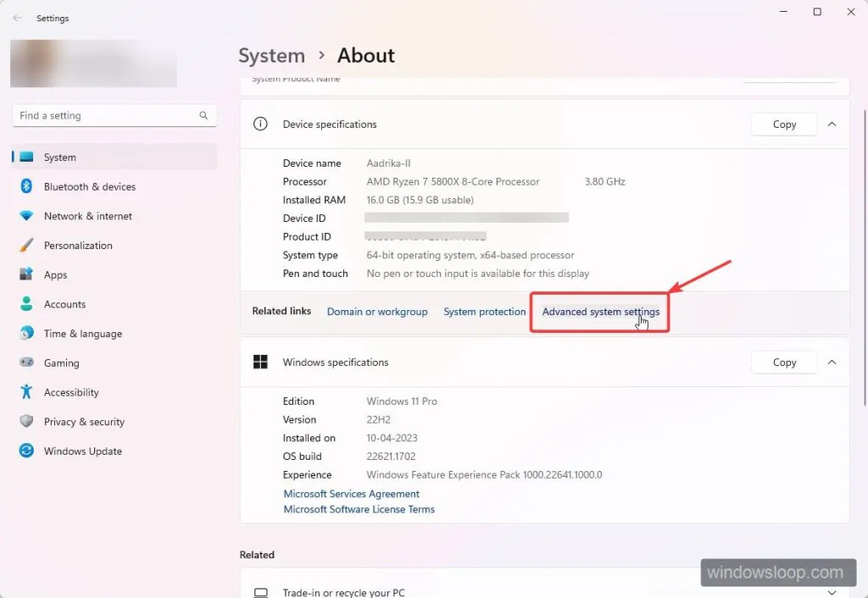Click the Windows Update sync icon
This screenshot has height=598, width=868.
tap(26, 451)
